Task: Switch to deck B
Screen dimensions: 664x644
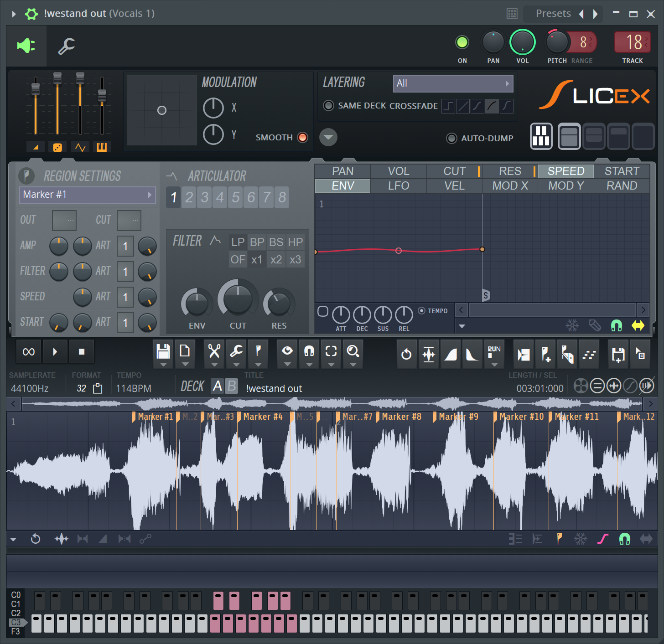Action: [x=232, y=386]
